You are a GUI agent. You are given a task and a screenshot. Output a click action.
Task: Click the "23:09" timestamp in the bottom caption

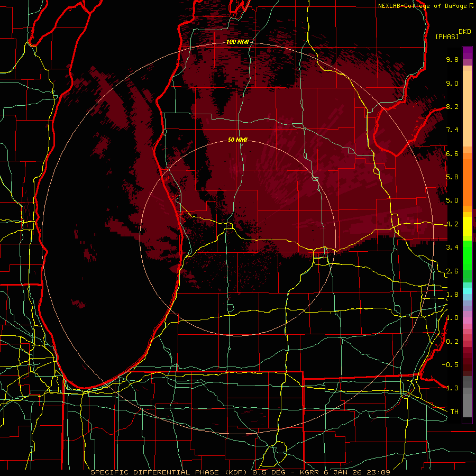(379, 472)
